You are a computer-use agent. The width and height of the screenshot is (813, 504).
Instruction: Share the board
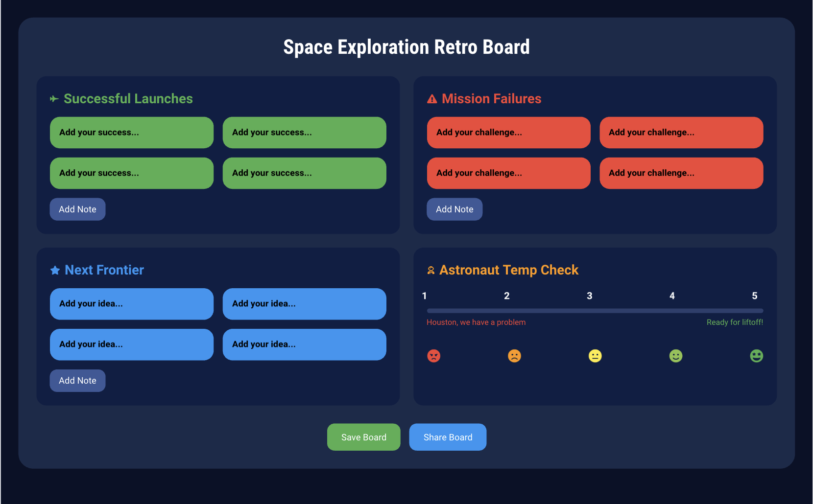pyautogui.click(x=448, y=437)
